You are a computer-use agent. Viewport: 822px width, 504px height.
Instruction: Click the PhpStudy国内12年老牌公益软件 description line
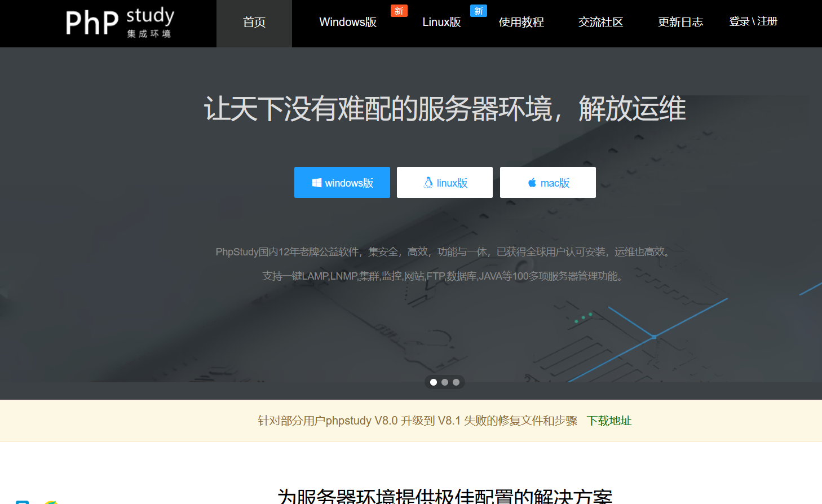click(x=445, y=251)
